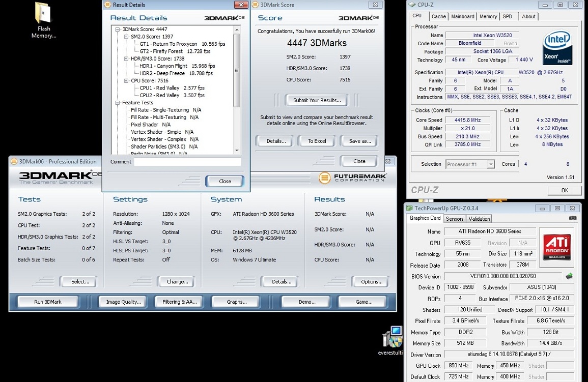Click the GPU-Z Name field ATI Radeon HD 3600 Series
588x382 pixels.
(490, 231)
